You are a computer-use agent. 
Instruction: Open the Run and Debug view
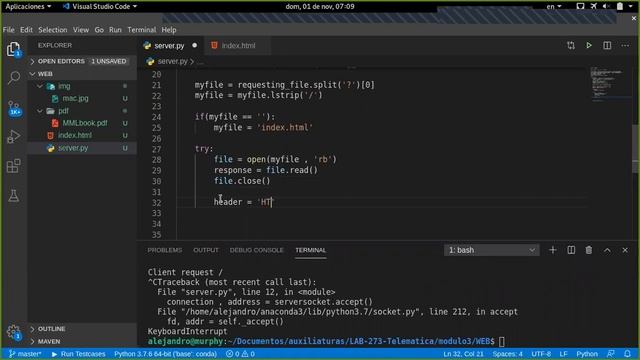[x=13, y=137]
